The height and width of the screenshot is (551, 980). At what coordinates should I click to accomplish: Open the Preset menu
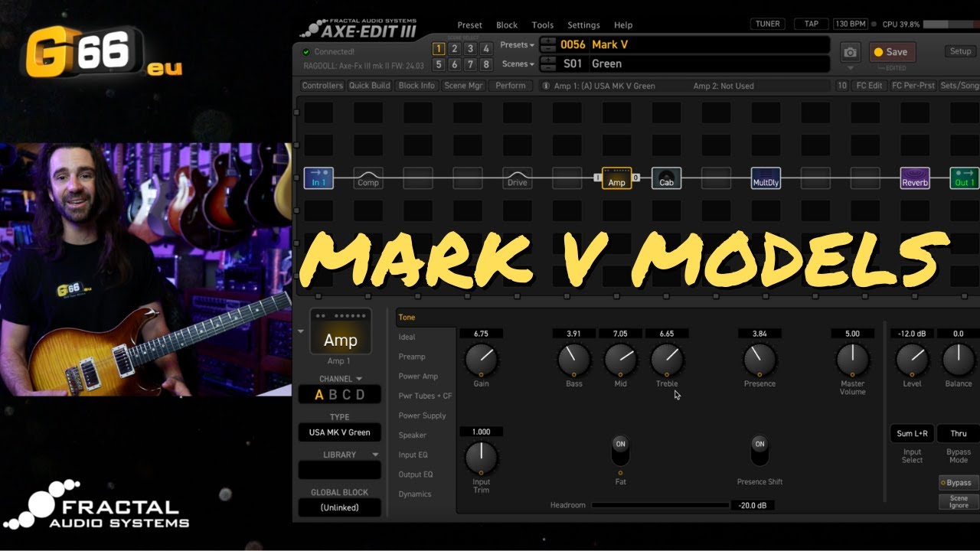470,25
